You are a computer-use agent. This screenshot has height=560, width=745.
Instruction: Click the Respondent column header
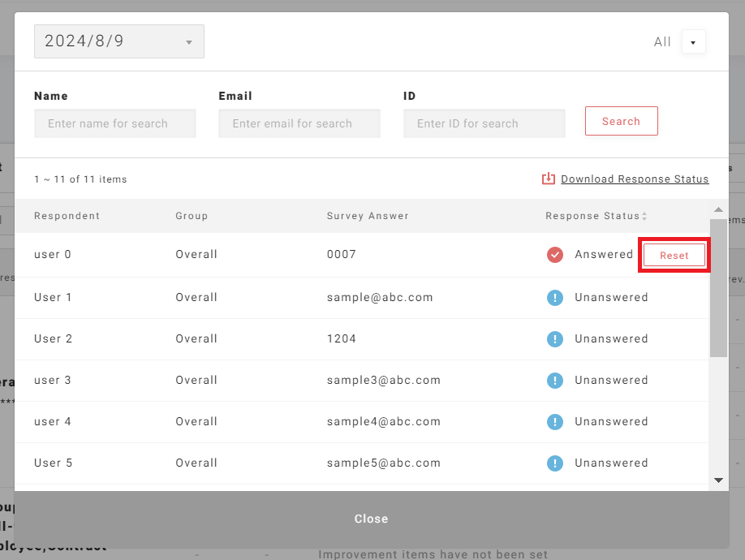click(x=67, y=216)
